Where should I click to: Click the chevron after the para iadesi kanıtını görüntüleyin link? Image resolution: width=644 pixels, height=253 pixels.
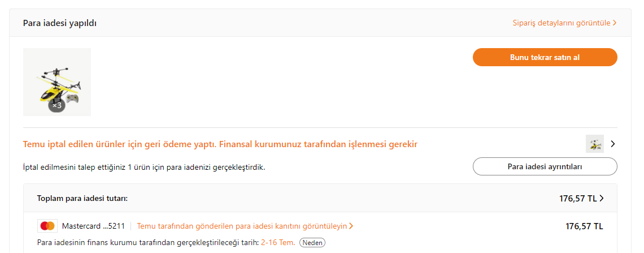[x=351, y=226]
